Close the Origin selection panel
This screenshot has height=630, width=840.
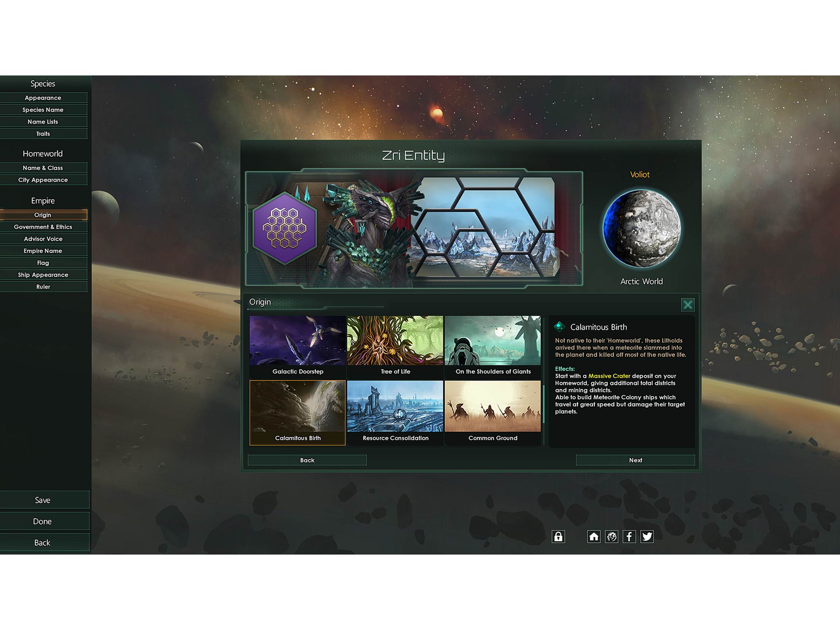(x=689, y=305)
